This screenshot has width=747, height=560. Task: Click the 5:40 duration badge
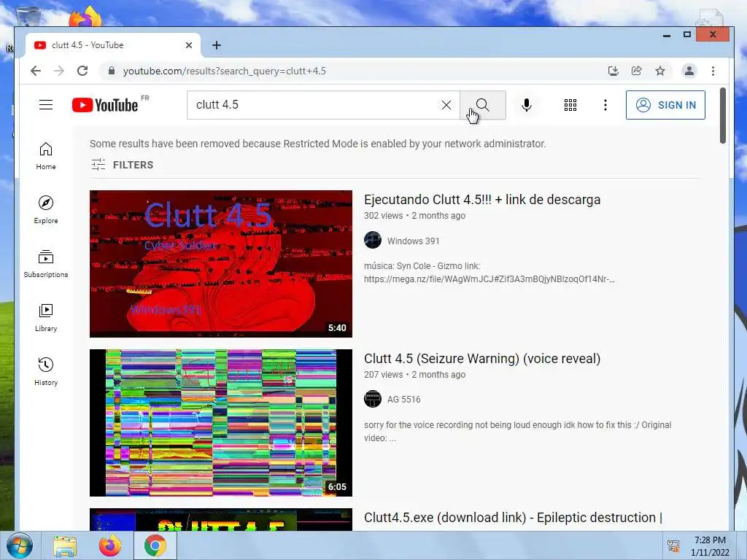coord(337,327)
